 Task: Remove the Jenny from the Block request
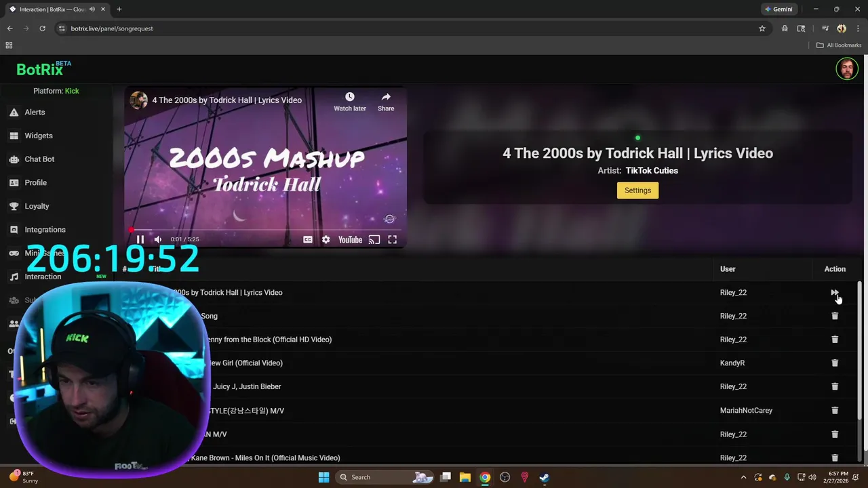point(835,340)
